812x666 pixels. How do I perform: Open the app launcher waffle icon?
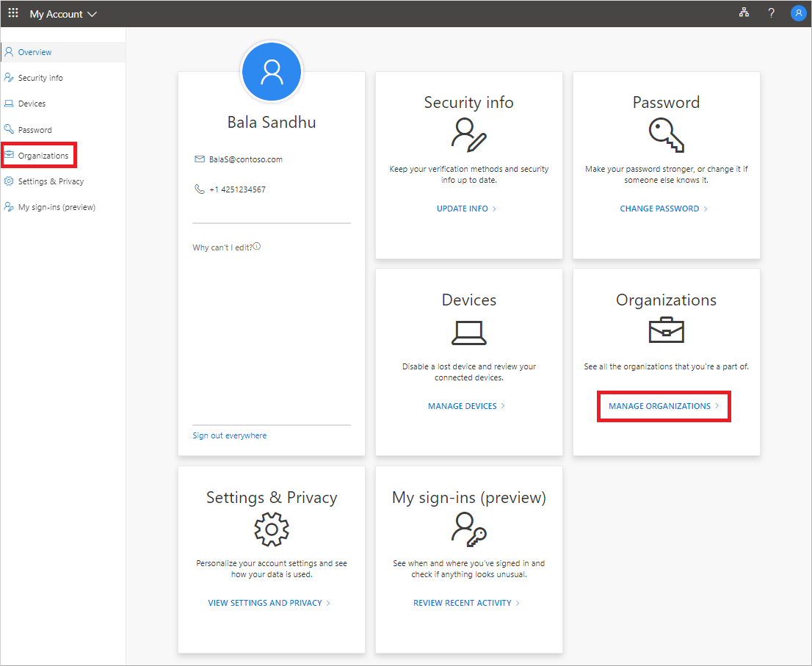tap(13, 13)
